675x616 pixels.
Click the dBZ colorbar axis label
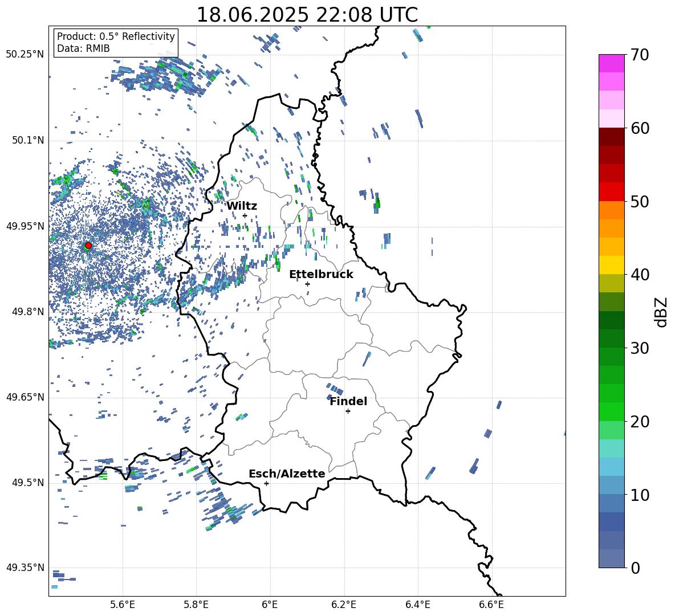coord(661,312)
